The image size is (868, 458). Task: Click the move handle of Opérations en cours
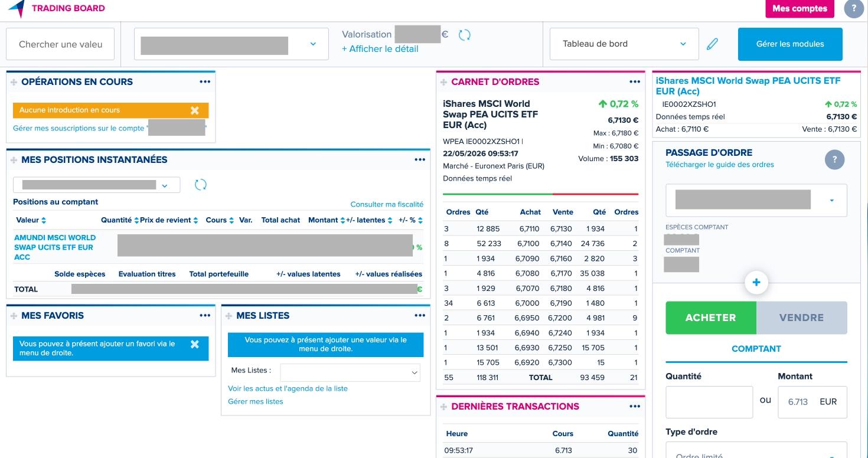14,83
